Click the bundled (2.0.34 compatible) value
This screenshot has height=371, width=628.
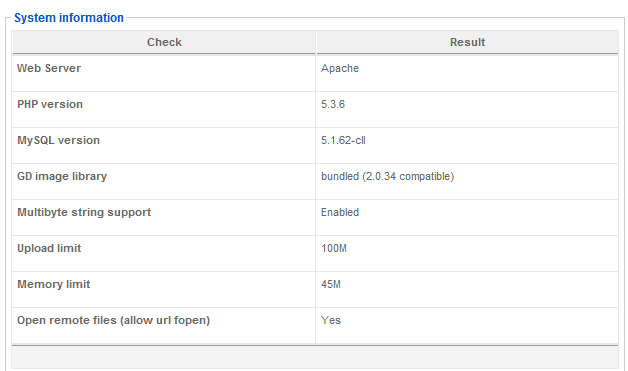point(387,177)
